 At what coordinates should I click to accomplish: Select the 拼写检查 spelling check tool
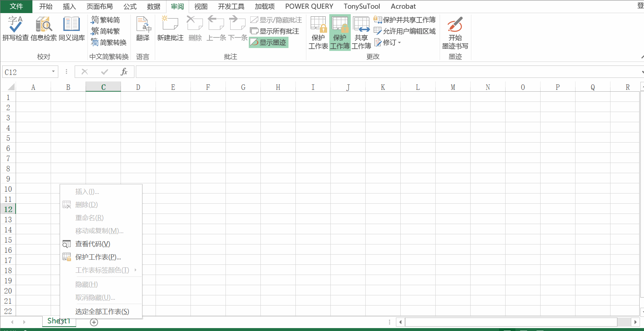click(x=15, y=28)
